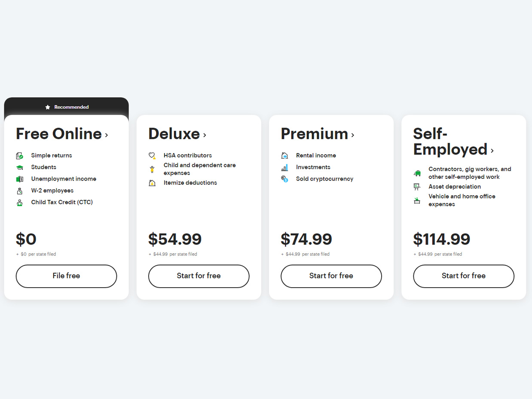Click the Rental income house icon
Screen dimensions: 532x399
coord(284,156)
